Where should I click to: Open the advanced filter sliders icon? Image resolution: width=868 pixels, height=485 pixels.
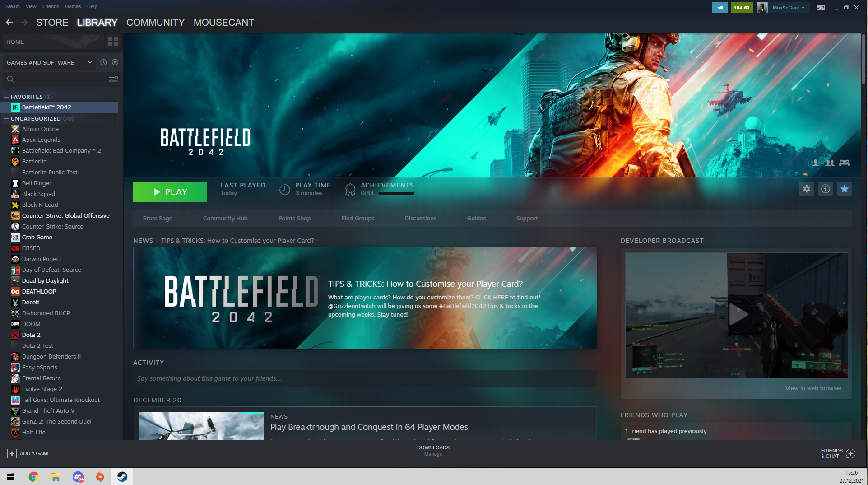[113, 79]
